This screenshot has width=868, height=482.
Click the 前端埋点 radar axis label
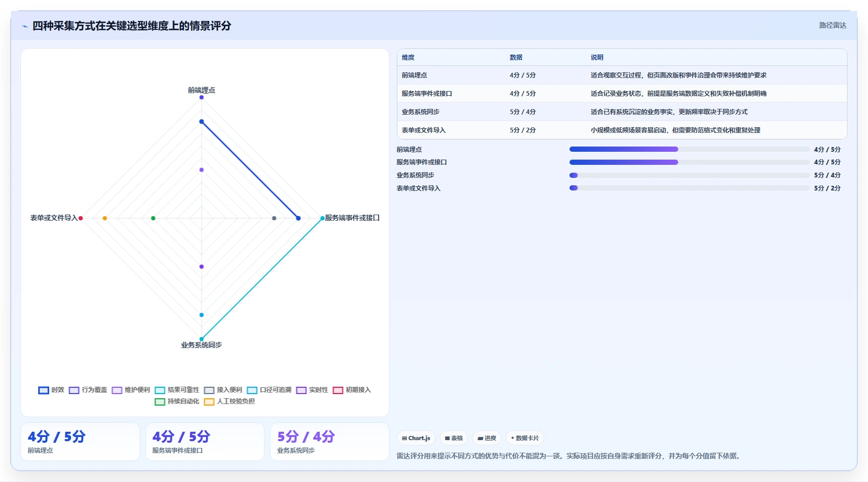point(201,90)
